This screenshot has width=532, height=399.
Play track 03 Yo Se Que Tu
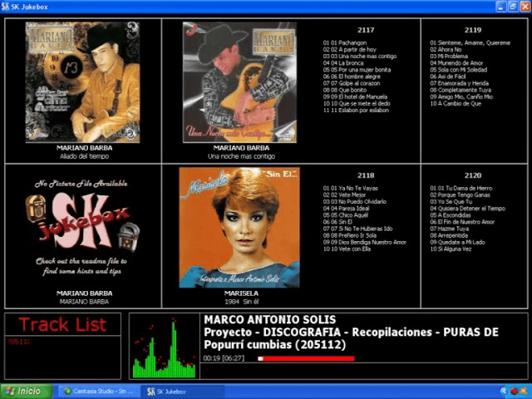coord(451,201)
